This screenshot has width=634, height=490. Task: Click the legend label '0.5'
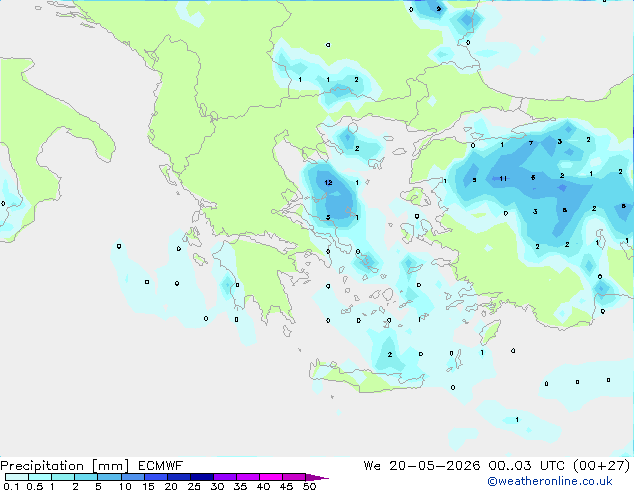coord(35,486)
